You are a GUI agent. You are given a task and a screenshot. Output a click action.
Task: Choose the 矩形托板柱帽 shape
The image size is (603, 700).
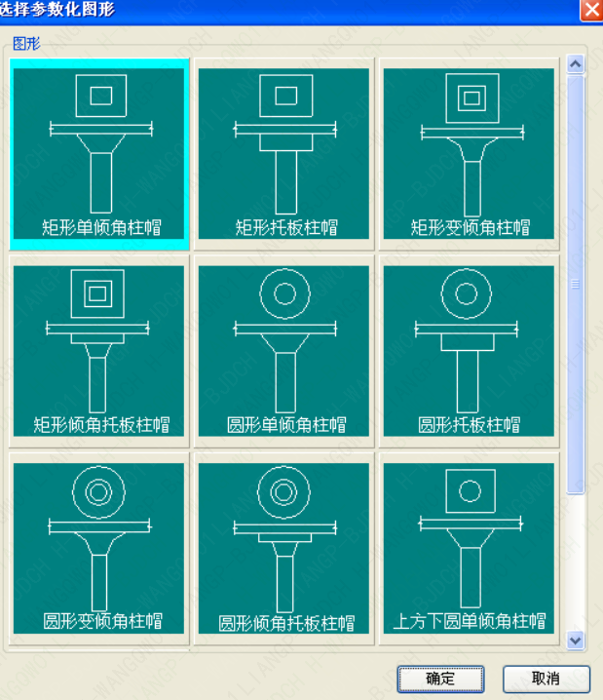pos(283,154)
